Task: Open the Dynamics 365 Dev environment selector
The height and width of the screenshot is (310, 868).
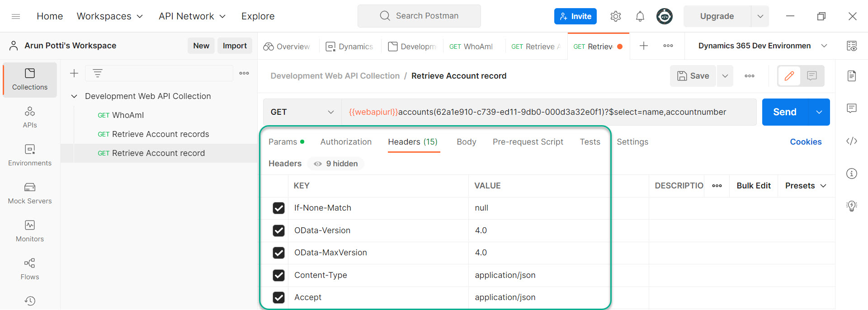Action: point(762,46)
